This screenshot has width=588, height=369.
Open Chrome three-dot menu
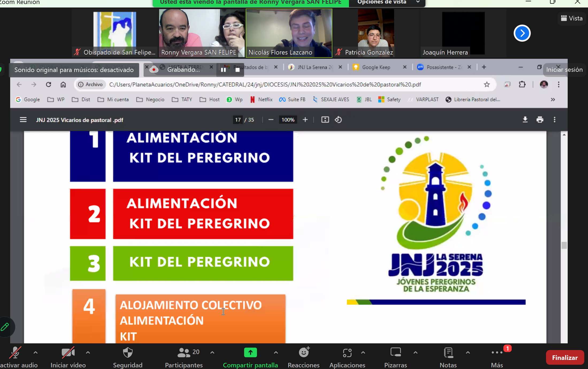coord(558,84)
